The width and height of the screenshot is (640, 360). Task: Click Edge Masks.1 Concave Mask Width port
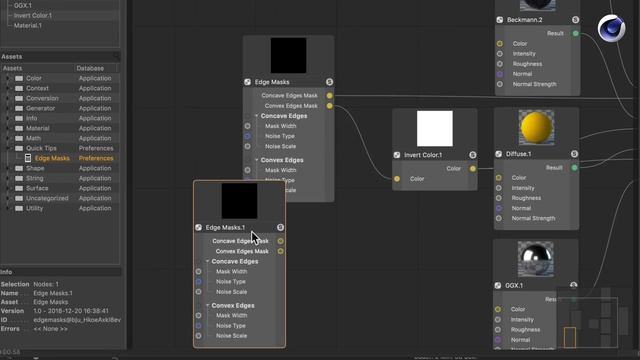(x=198, y=271)
